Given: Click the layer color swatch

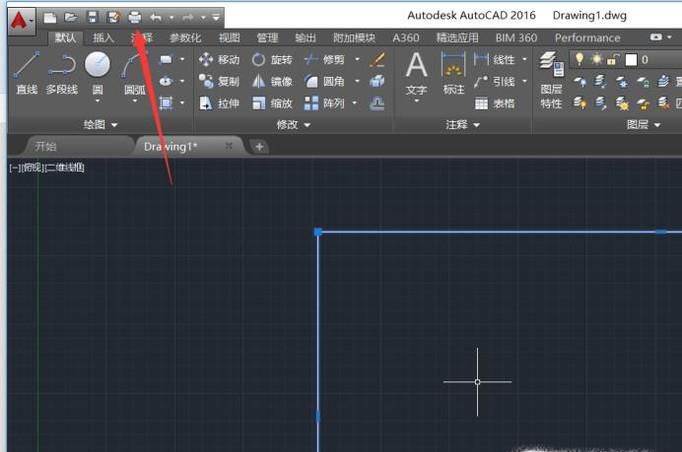Looking at the screenshot, I should coord(631,60).
